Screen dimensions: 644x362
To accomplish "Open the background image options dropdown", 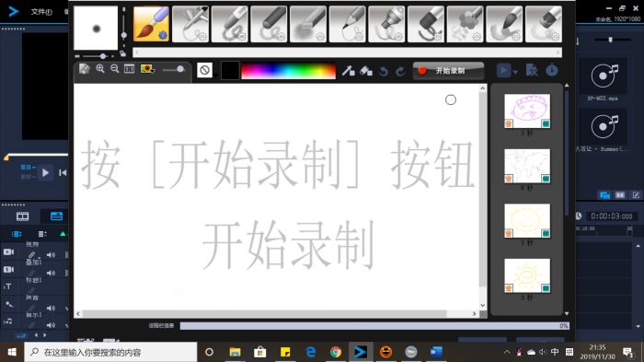I will pyautogui.click(x=147, y=69).
